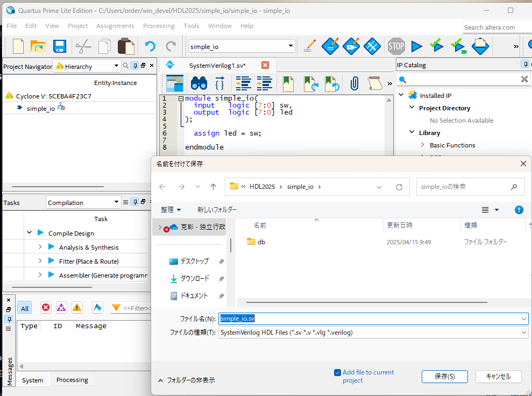This screenshot has width=532, height=396.
Task: Click the binoculars Find icon in editor
Action: [199, 83]
